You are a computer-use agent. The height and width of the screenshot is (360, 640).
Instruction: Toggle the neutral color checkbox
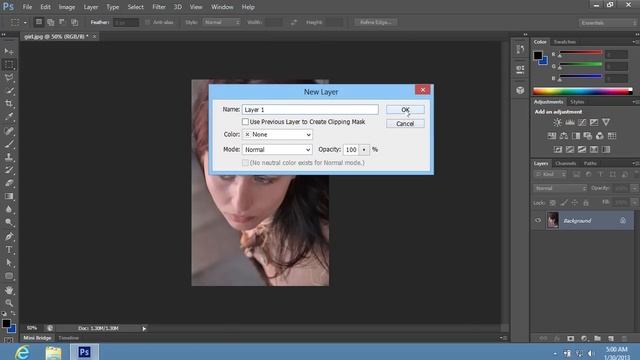(x=245, y=162)
